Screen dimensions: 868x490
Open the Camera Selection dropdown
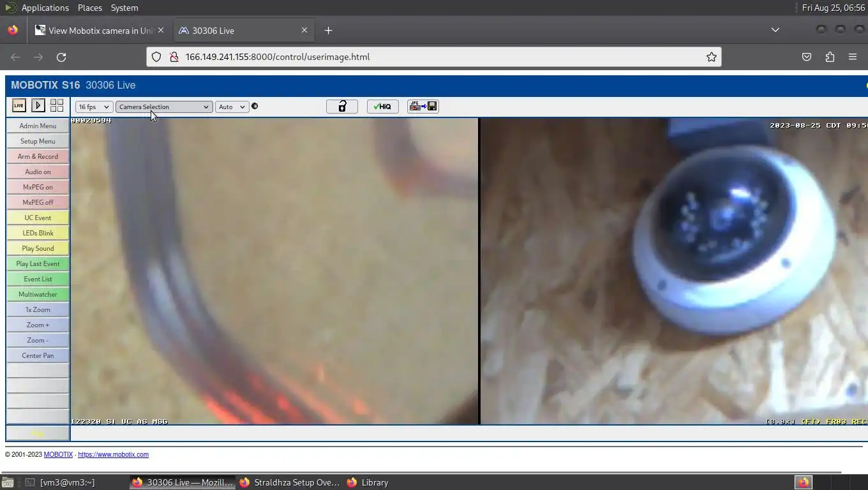pos(164,107)
